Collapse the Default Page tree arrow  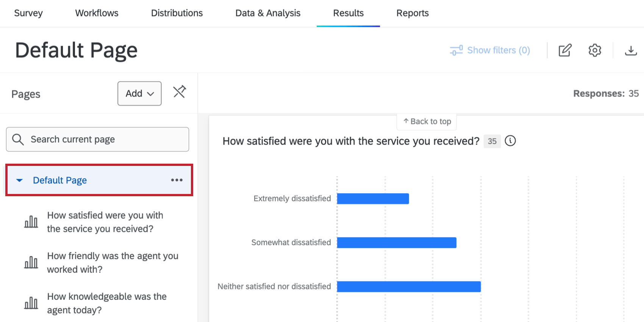[20, 180]
